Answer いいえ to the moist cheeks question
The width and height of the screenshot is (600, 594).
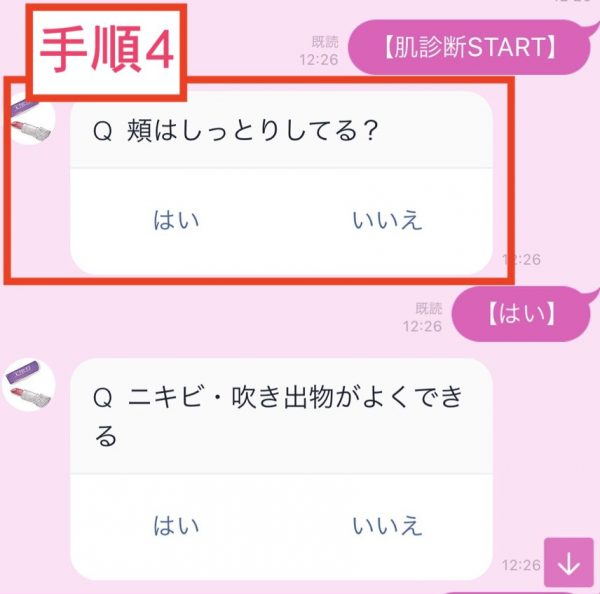tap(387, 220)
